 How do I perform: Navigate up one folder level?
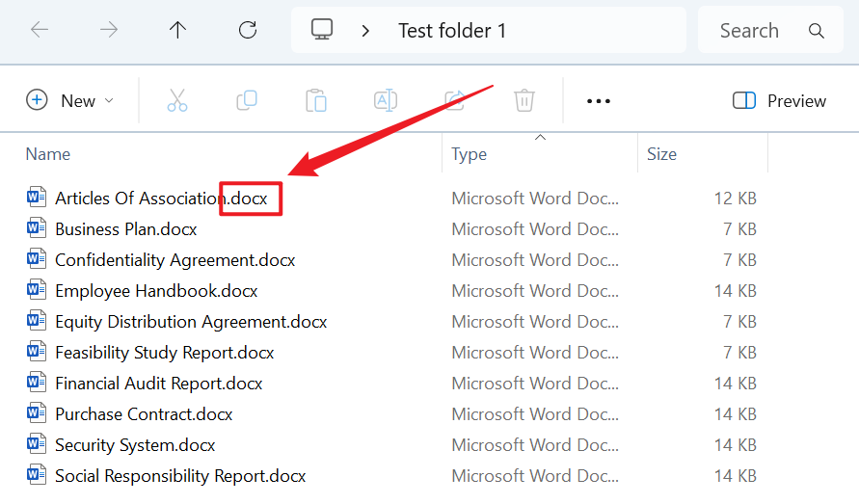tap(177, 30)
